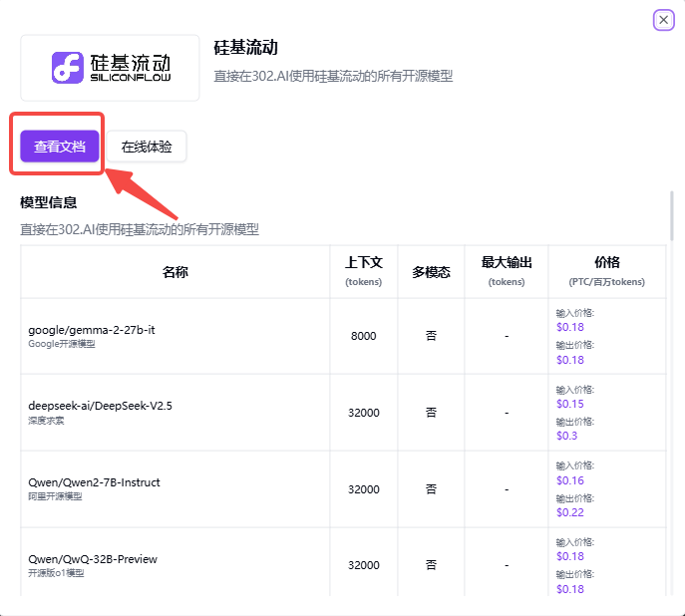Click the 深度求索 description under DeepSeek-V2.5
The image size is (685, 616).
tap(46, 421)
